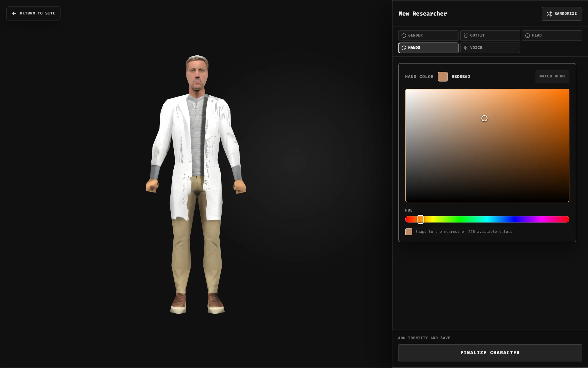588x368 pixels.
Task: Click the Add Identity and Save label
Action: (x=424, y=338)
